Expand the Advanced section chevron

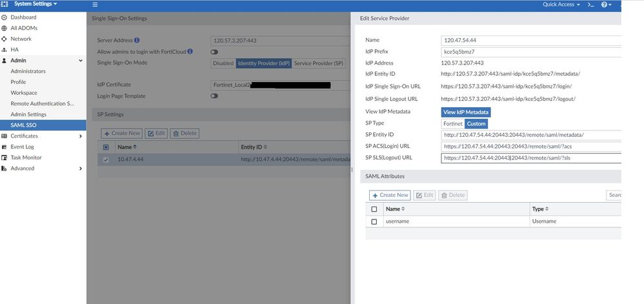tap(81, 168)
